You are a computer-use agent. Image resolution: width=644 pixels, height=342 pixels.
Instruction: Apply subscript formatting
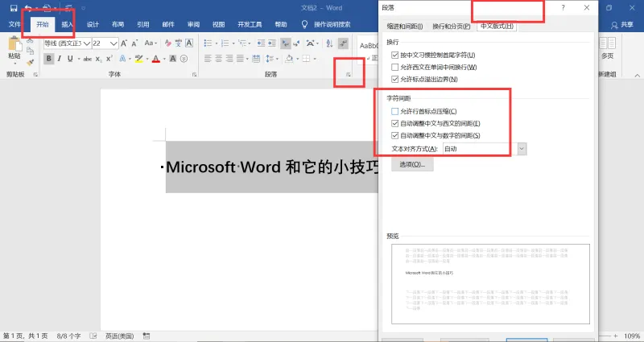98,59
